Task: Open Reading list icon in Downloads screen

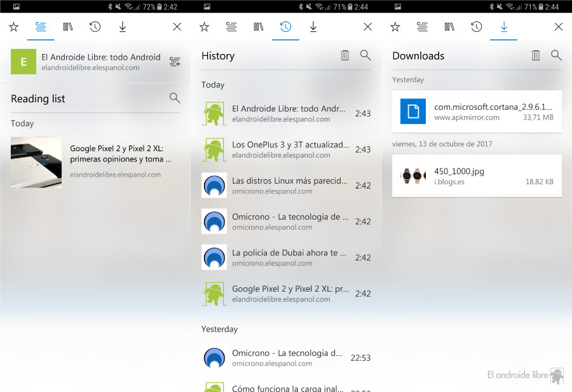Action: click(422, 27)
